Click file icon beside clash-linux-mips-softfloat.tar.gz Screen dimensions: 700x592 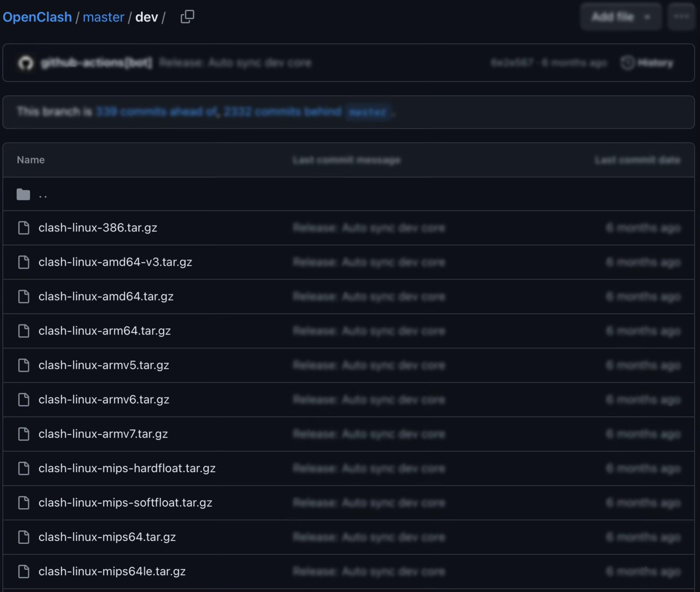coord(24,503)
